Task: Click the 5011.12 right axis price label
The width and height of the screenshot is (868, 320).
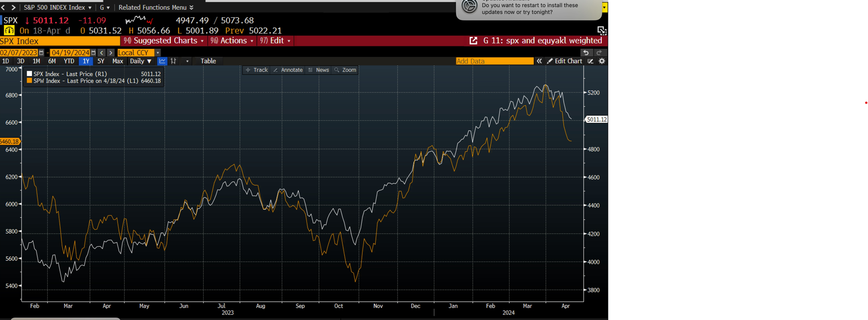Action: click(597, 120)
